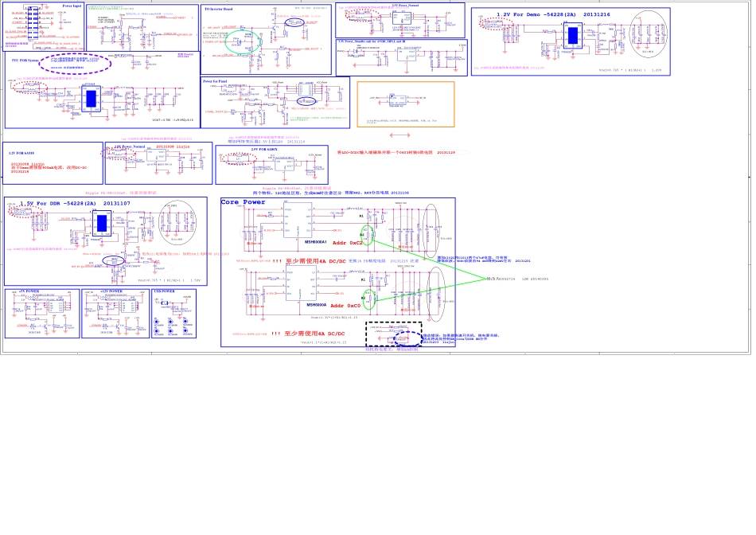The image size is (756, 535).
Task: Click the 'Core Power' title text
Action: [x=244, y=202]
